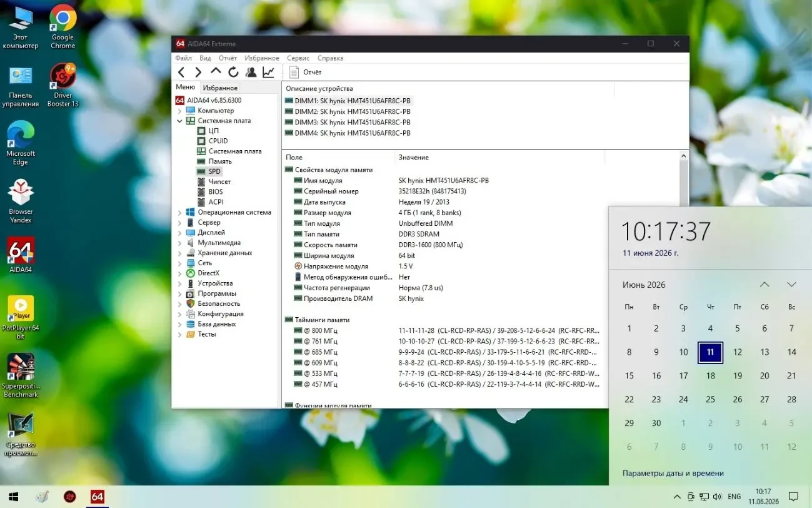Select Конфигурация item in tree
The image size is (812, 508).
(x=221, y=314)
